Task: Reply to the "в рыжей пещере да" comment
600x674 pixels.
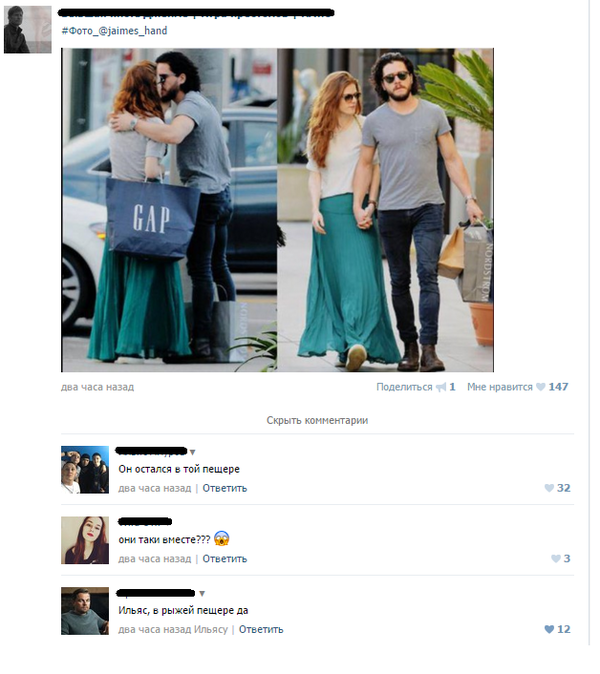Action: point(261,629)
